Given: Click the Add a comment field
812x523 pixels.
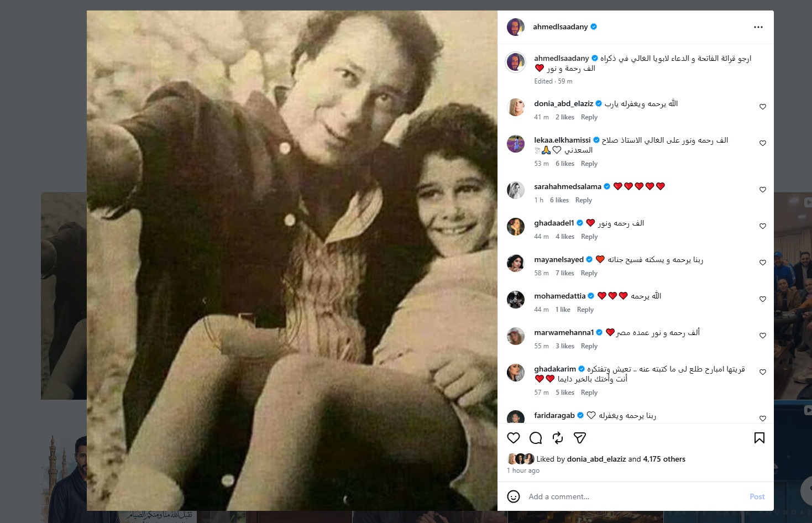Looking at the screenshot, I should 630,496.
